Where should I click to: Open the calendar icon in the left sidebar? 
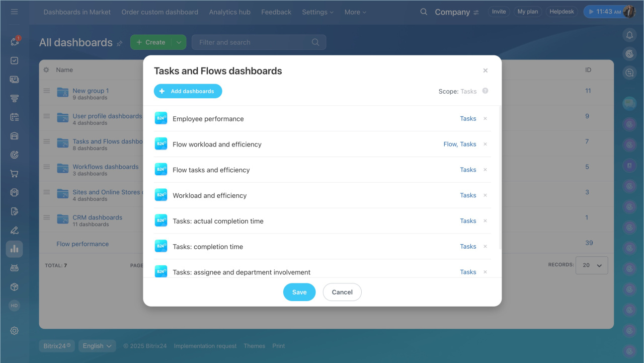click(x=14, y=117)
